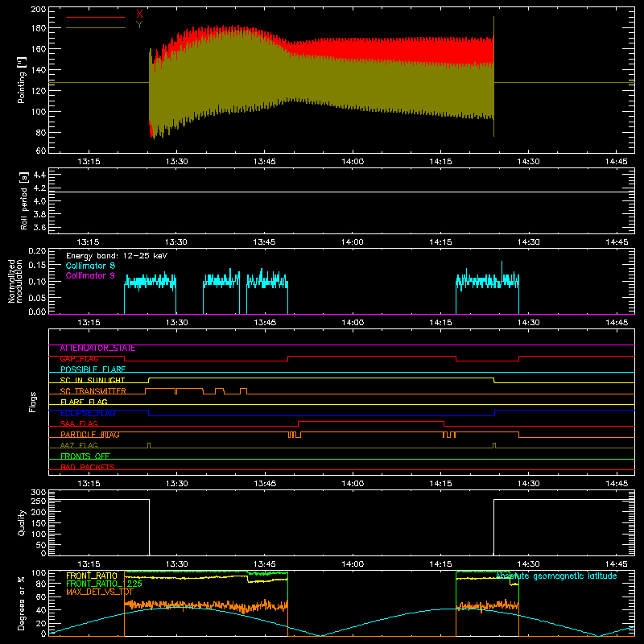Screen dimensions: 644x644
Task: Click the "Normalized modulation" axis title
Action: pos(15,281)
